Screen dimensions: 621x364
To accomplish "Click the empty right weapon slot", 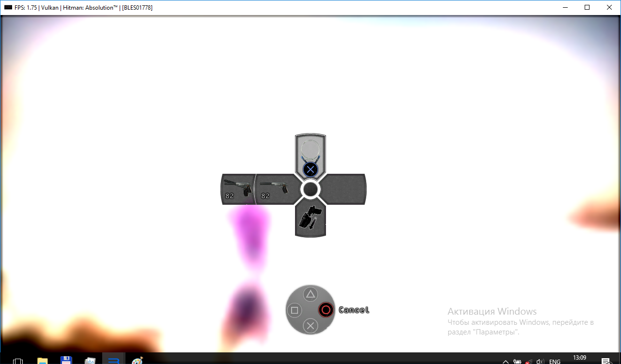I will coord(343,189).
